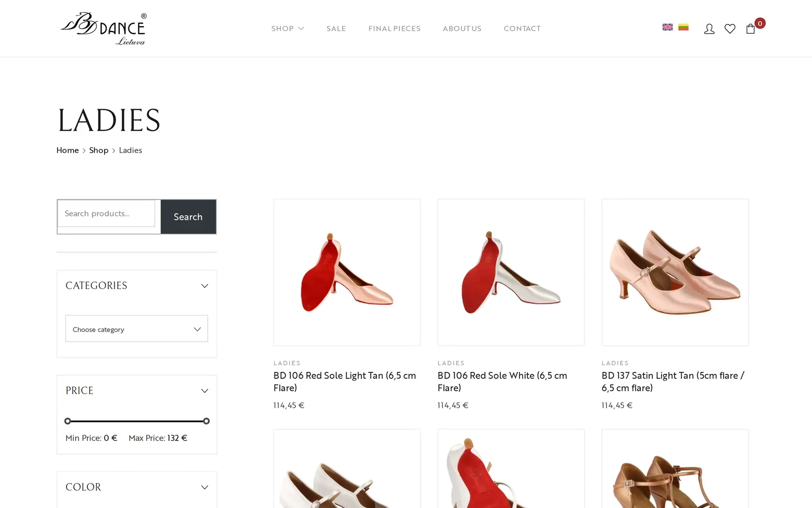Open the wishlist heart icon

click(x=730, y=29)
